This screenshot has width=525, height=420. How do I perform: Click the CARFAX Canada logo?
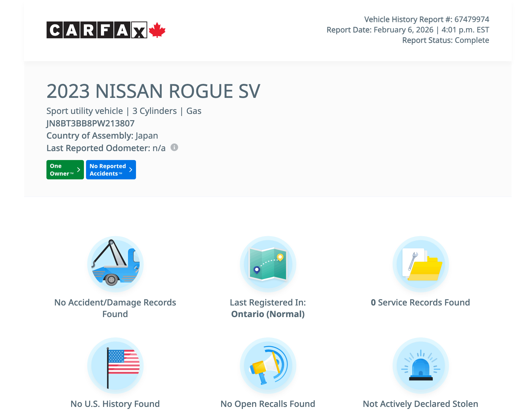coord(106,30)
